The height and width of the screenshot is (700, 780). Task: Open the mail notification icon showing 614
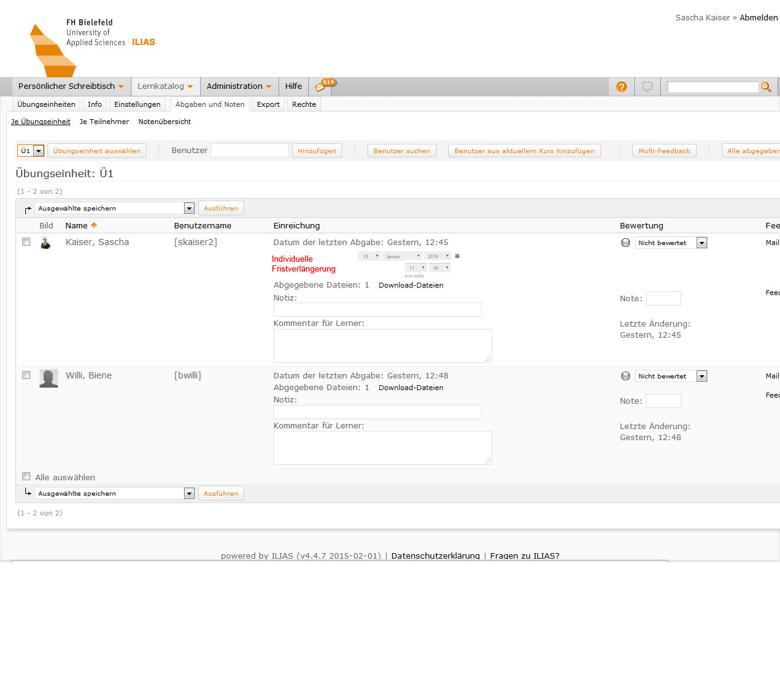pos(324,86)
